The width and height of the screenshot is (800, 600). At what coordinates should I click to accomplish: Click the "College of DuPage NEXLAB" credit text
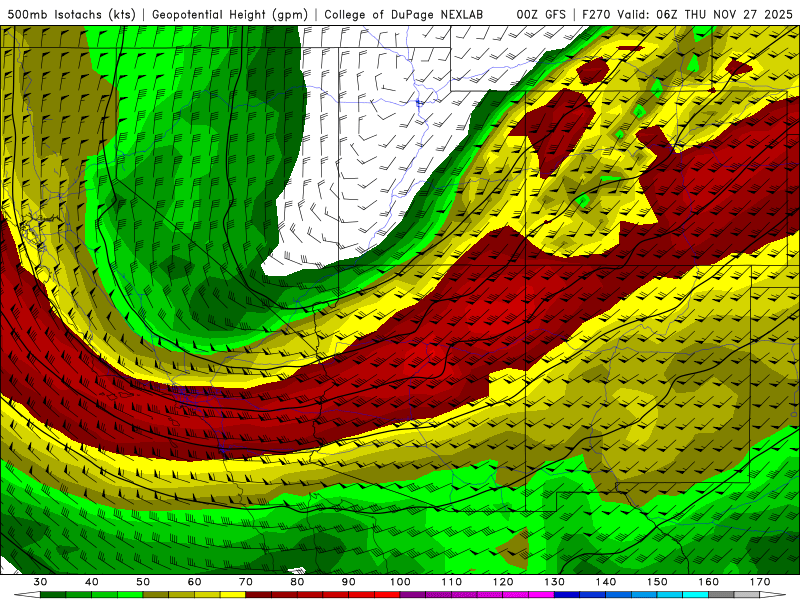[404, 14]
